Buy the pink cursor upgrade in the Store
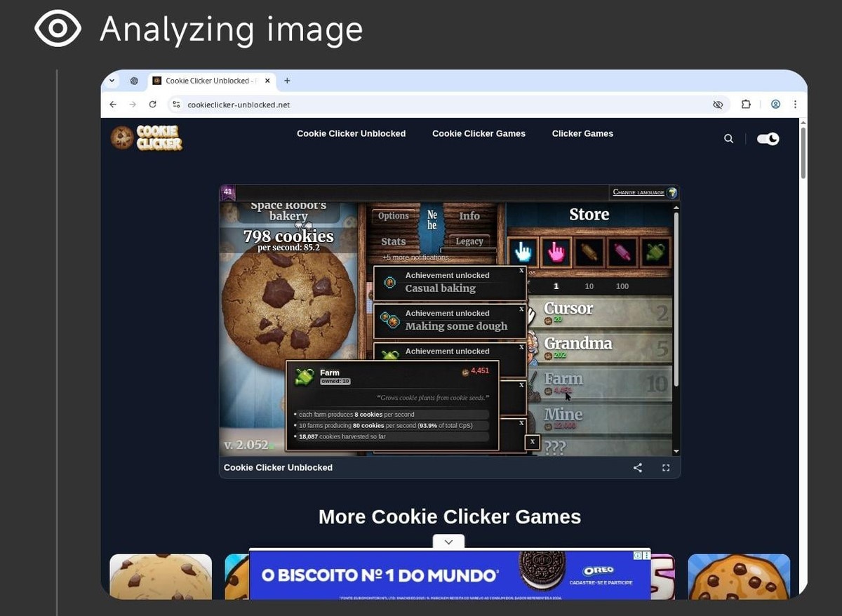842x616 pixels. click(x=556, y=253)
